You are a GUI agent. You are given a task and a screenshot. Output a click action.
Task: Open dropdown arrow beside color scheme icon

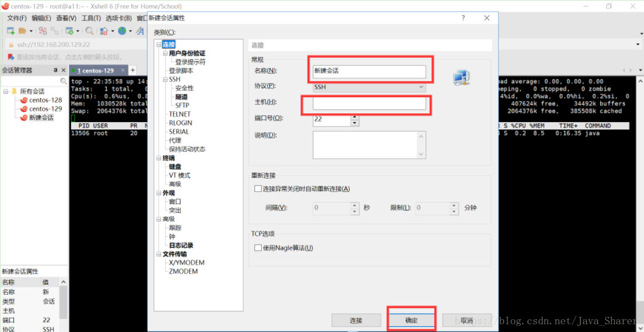coord(112,31)
